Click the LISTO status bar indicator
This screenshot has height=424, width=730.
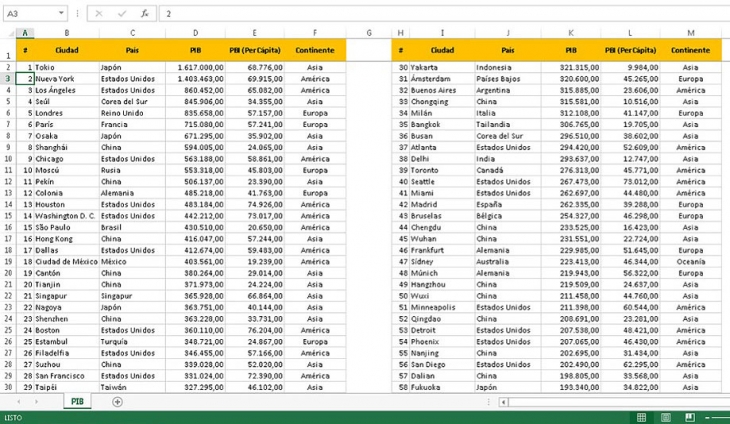(13, 417)
